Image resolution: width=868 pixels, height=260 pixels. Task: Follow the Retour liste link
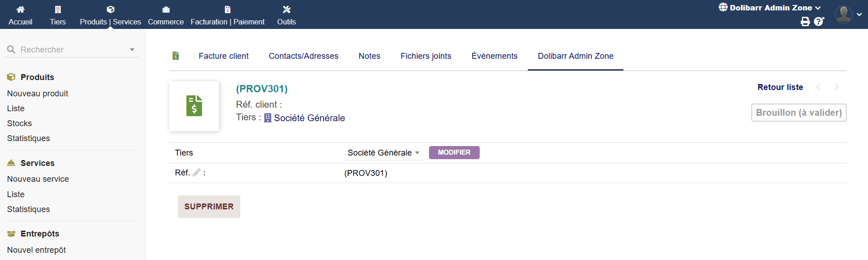pyautogui.click(x=780, y=87)
